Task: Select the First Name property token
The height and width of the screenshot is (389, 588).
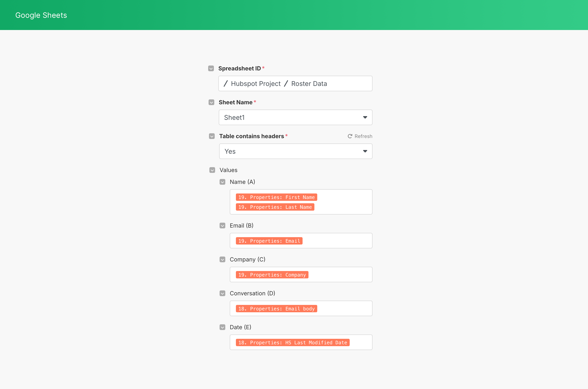Action: pyautogui.click(x=276, y=197)
